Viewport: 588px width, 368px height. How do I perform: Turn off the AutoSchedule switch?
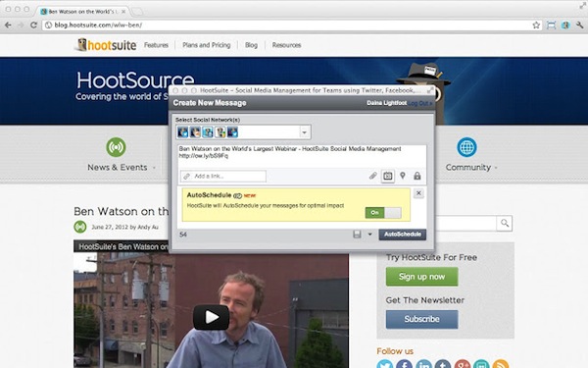coord(383,213)
